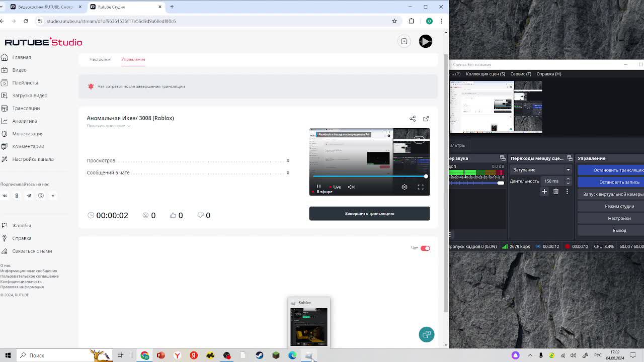Open a new browser tab

tap(172, 7)
